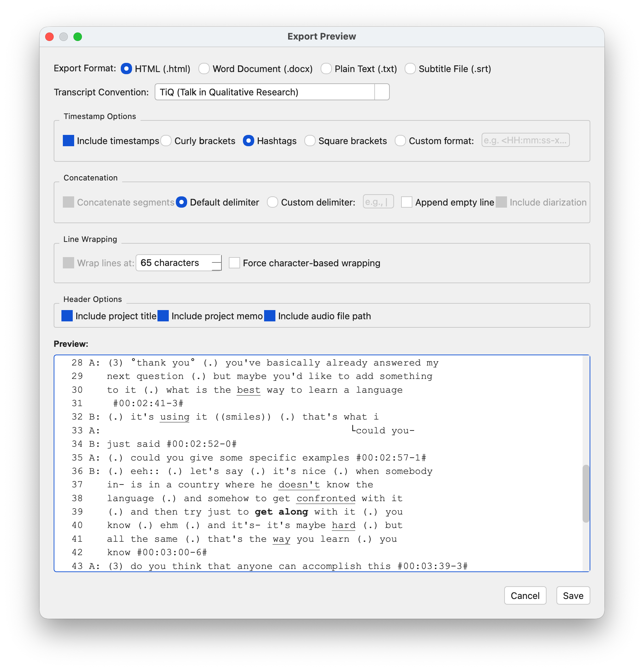This screenshot has height=671, width=644.
Task: Click the custom timestamp format field
Action: pos(525,140)
